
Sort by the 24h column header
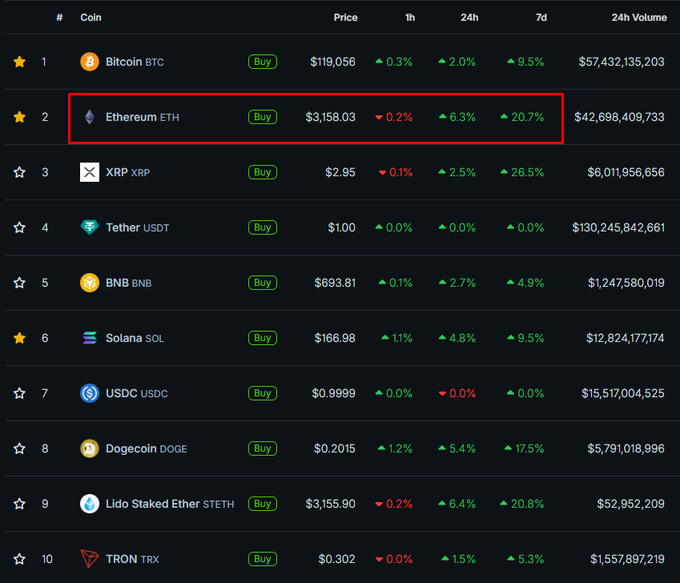469,17
